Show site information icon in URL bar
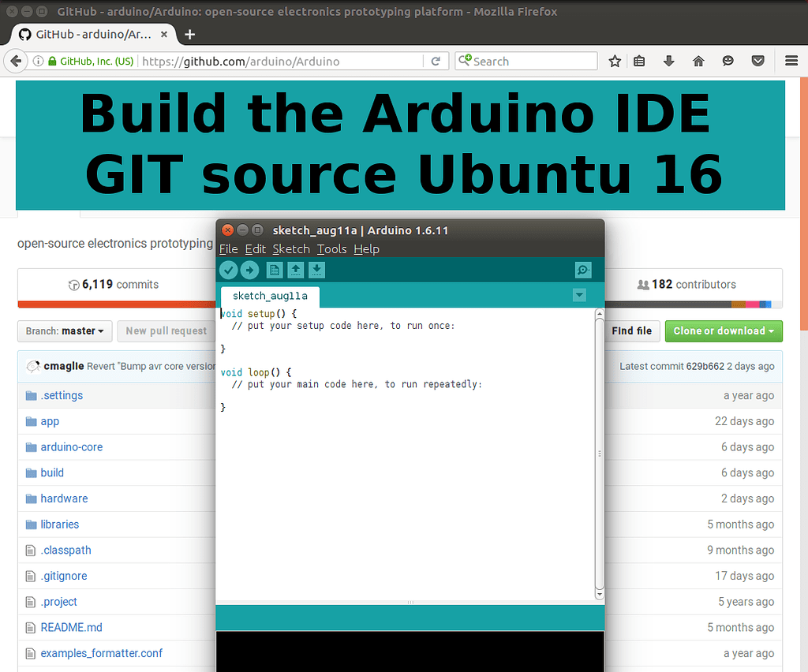Screen dimensions: 808x672 (x=38, y=62)
